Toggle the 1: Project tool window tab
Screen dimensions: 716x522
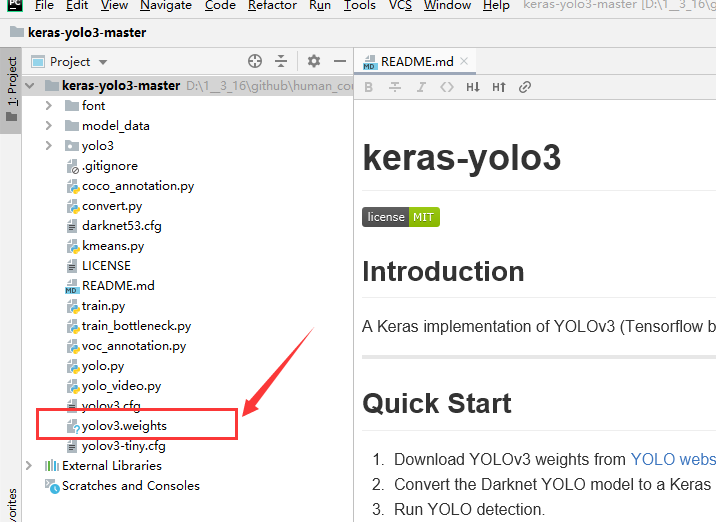pyautogui.click(x=11, y=90)
